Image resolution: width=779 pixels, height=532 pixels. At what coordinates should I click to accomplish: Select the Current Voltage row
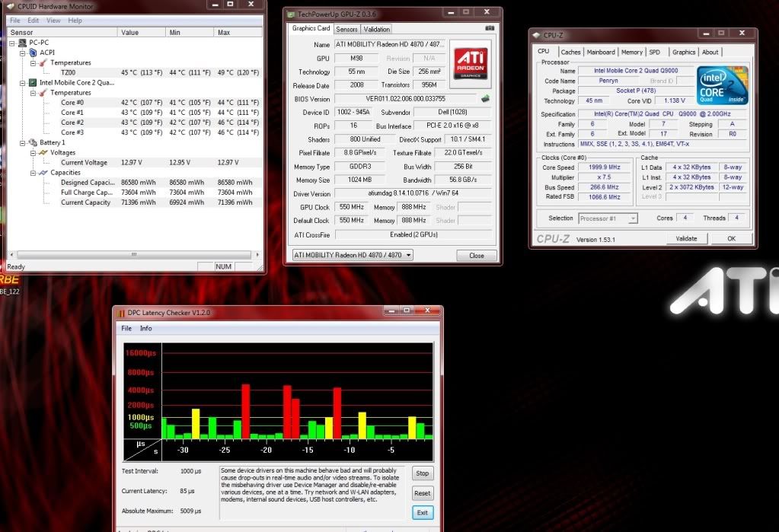pyautogui.click(x=160, y=162)
